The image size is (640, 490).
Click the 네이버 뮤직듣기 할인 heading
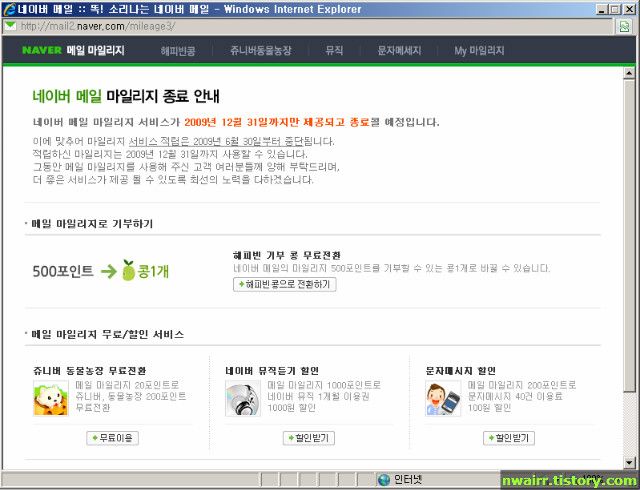tap(272, 371)
